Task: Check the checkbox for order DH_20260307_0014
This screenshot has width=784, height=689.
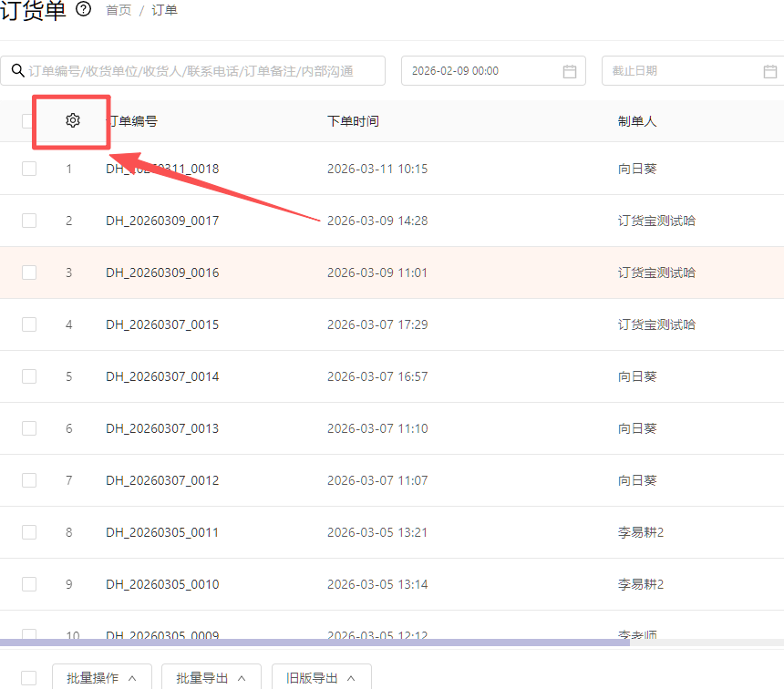Action: [29, 376]
